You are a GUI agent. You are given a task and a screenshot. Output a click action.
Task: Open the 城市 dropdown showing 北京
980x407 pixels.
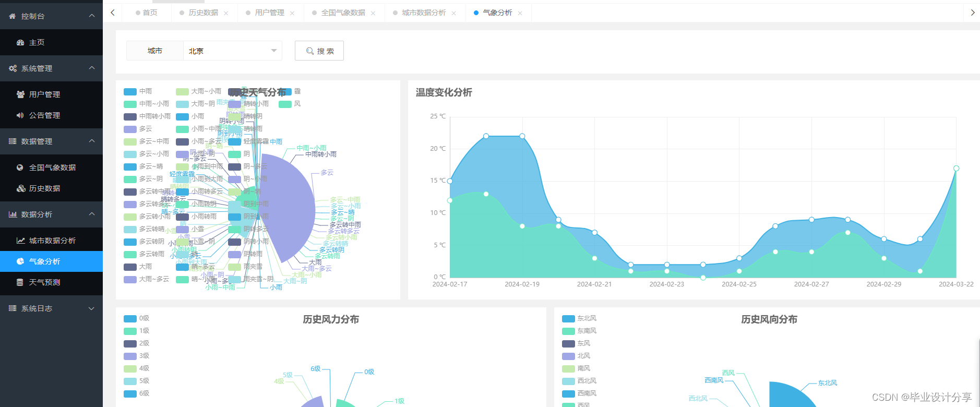(x=233, y=51)
